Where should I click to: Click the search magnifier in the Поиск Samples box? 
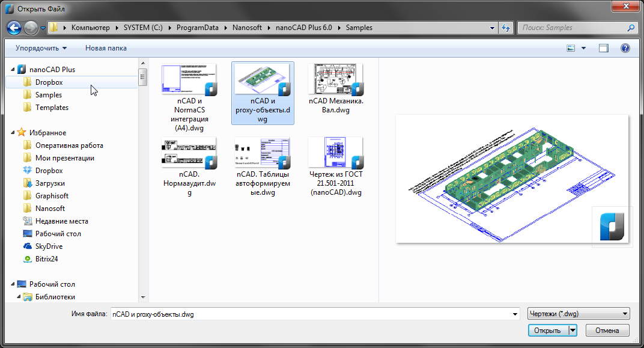630,27
